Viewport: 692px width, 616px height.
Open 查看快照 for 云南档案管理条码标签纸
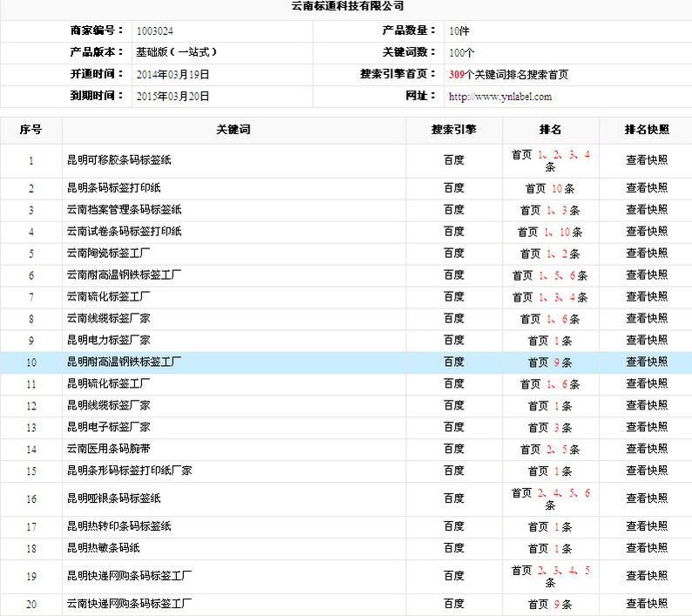[647, 210]
